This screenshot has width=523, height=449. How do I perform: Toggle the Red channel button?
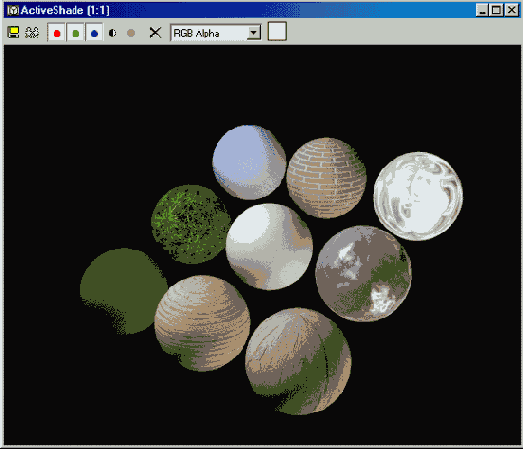tap(57, 33)
